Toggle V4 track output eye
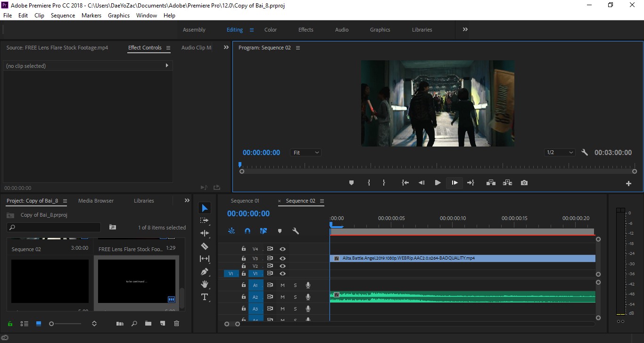 (x=282, y=249)
